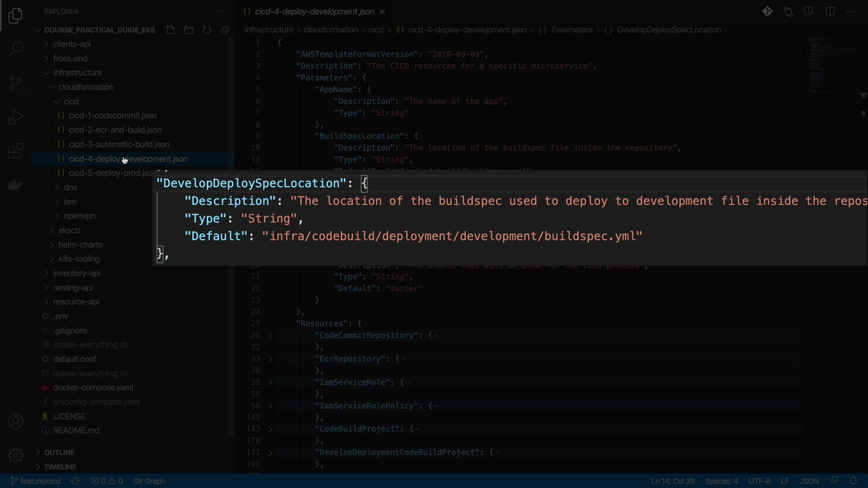Refresh the Explorer file tree
Image resolution: width=868 pixels, height=488 pixels.
(x=207, y=30)
